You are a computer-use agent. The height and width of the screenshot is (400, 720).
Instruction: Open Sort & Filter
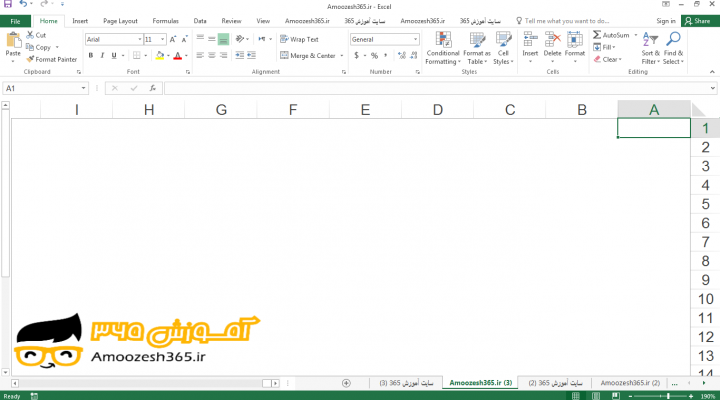pyautogui.click(x=650, y=48)
